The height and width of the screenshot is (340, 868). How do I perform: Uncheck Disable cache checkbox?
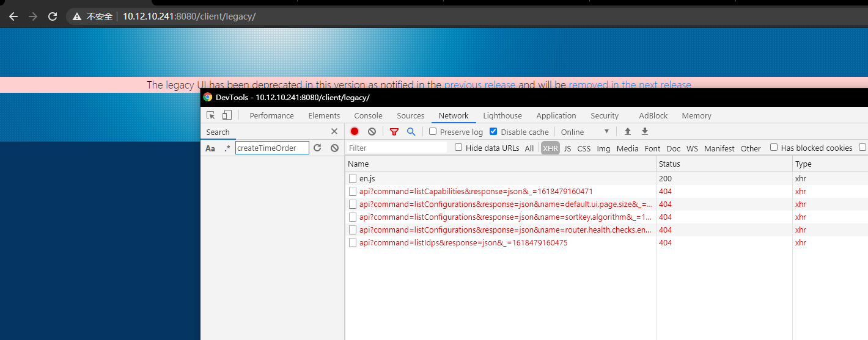(x=494, y=132)
